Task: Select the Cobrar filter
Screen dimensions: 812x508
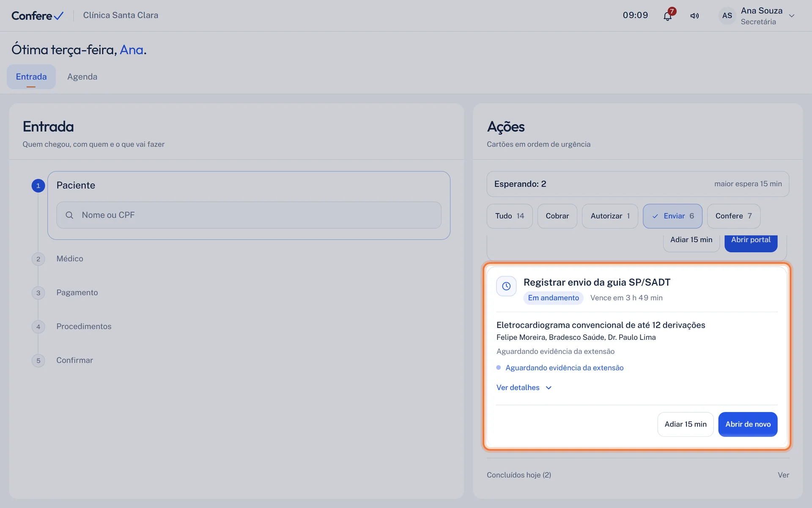Action: coord(557,216)
